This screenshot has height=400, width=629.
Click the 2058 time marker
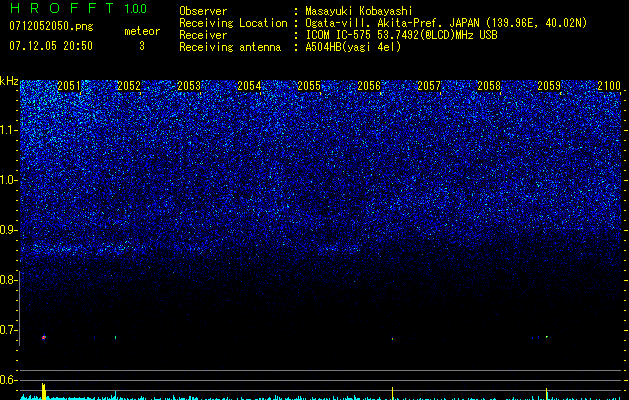coord(489,86)
